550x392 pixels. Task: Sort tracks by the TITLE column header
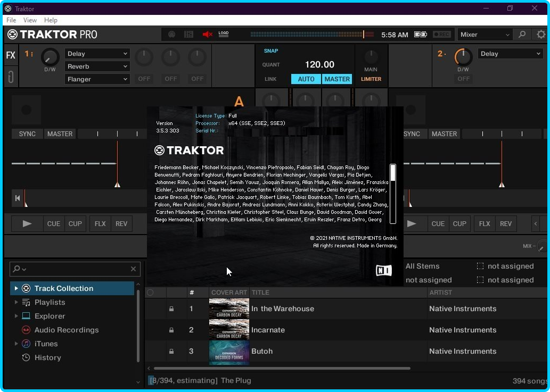(338, 293)
